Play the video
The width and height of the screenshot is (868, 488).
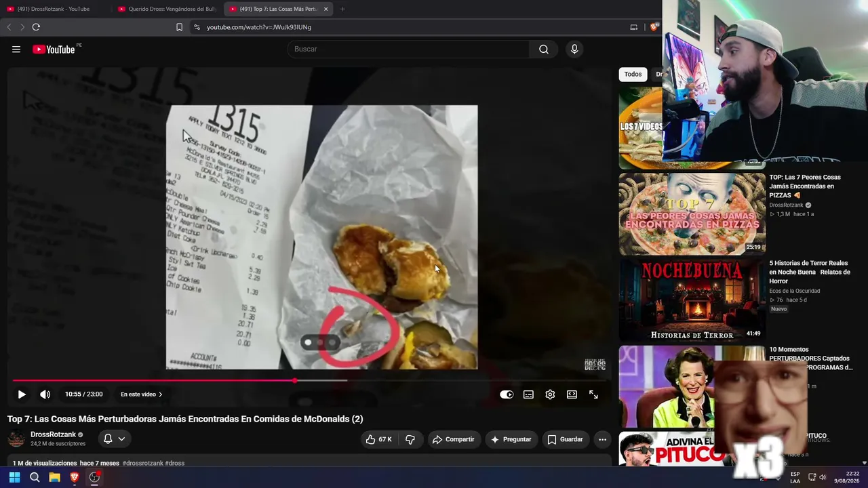click(22, 394)
